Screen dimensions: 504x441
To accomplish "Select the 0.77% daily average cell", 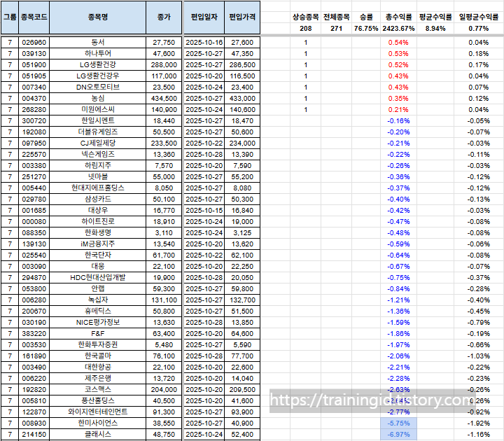I will click(479, 29).
